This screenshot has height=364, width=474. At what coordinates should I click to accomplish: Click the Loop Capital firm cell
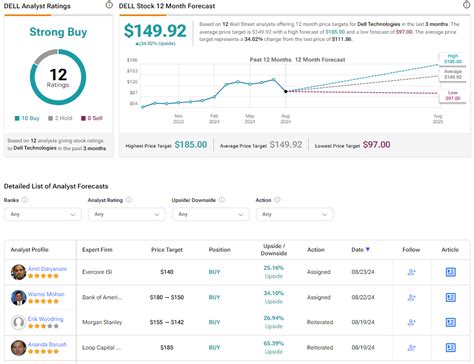pyautogui.click(x=102, y=348)
